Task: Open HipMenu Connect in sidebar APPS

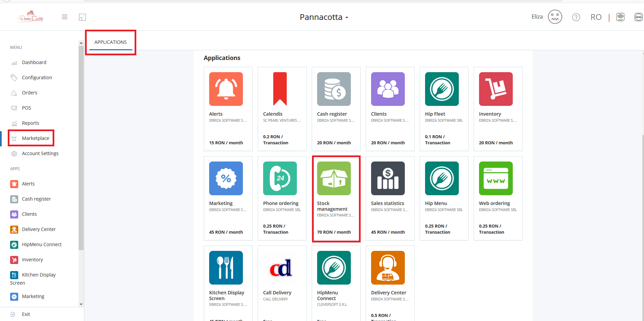Action: coord(41,244)
